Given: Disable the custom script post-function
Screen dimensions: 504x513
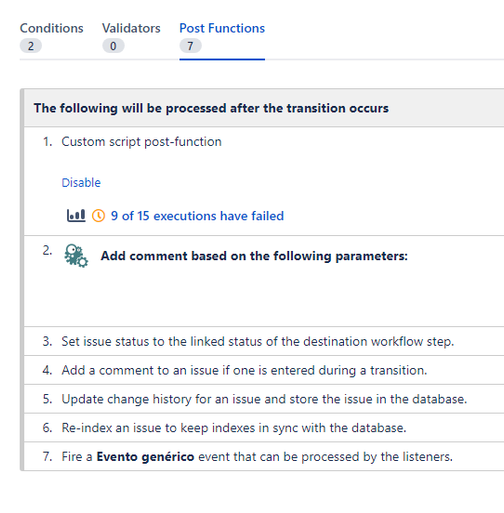Looking at the screenshot, I should (81, 183).
